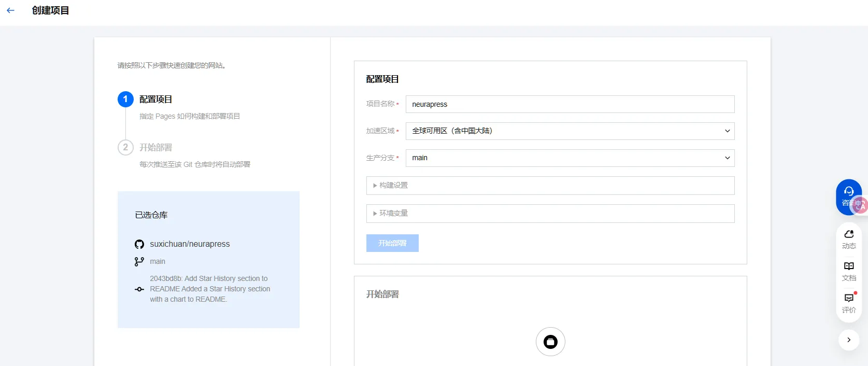Open the 动态 updates icon
This screenshot has width=868, height=366.
pyautogui.click(x=849, y=238)
